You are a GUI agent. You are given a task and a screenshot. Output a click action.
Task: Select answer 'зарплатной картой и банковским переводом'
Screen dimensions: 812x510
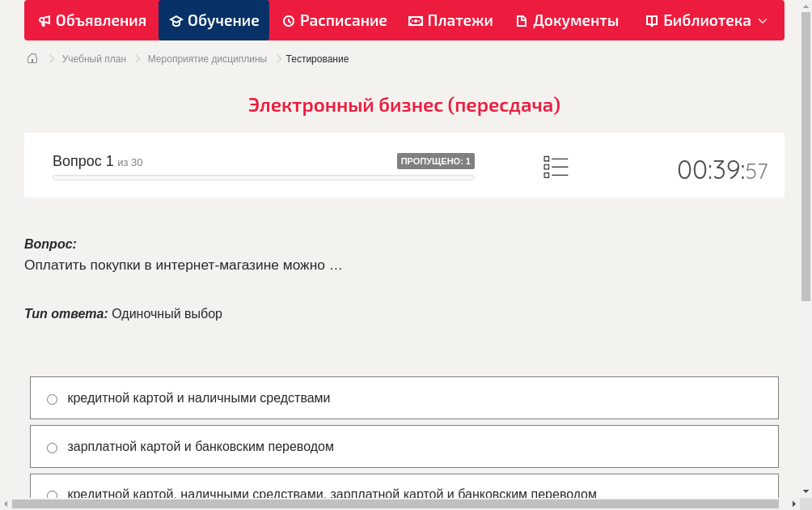coord(52,447)
